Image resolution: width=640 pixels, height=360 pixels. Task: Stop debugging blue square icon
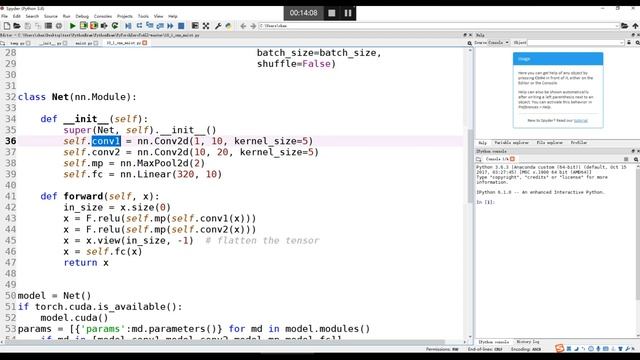(181, 26)
